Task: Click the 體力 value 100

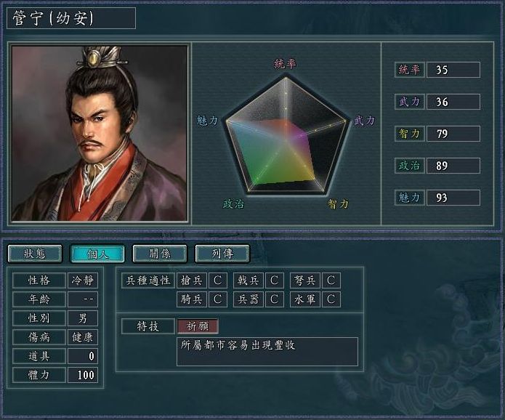Action: tap(83, 375)
